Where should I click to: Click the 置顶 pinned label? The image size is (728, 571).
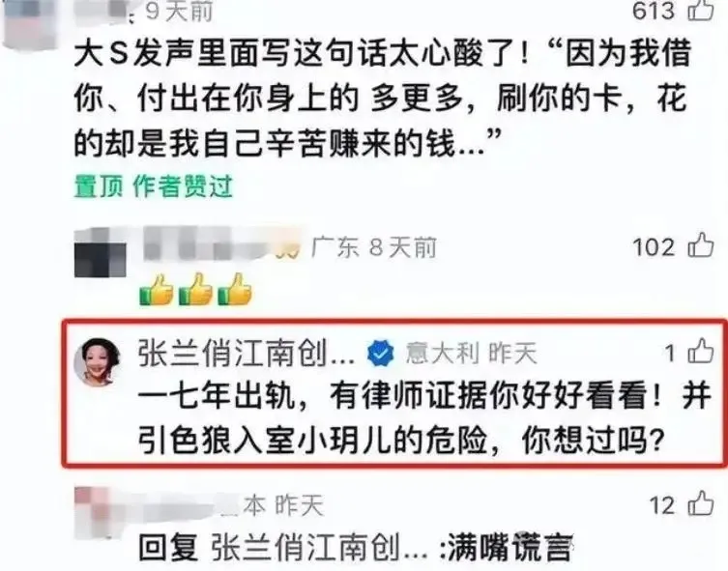[99, 186]
